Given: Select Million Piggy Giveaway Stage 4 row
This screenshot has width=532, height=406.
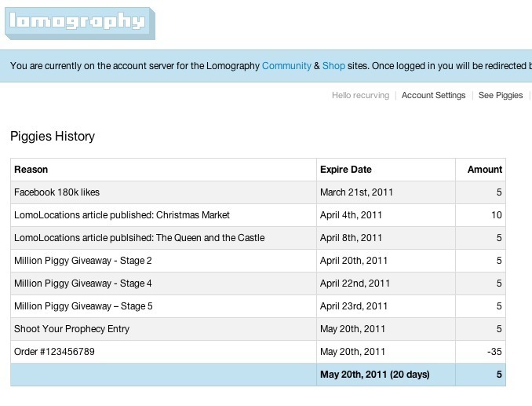Looking at the screenshot, I should [x=83, y=283].
